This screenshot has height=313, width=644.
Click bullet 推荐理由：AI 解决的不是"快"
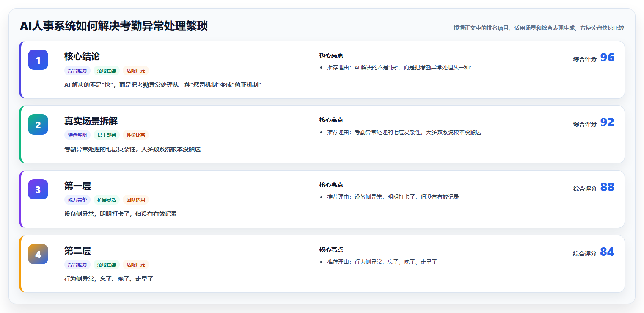[401, 68]
